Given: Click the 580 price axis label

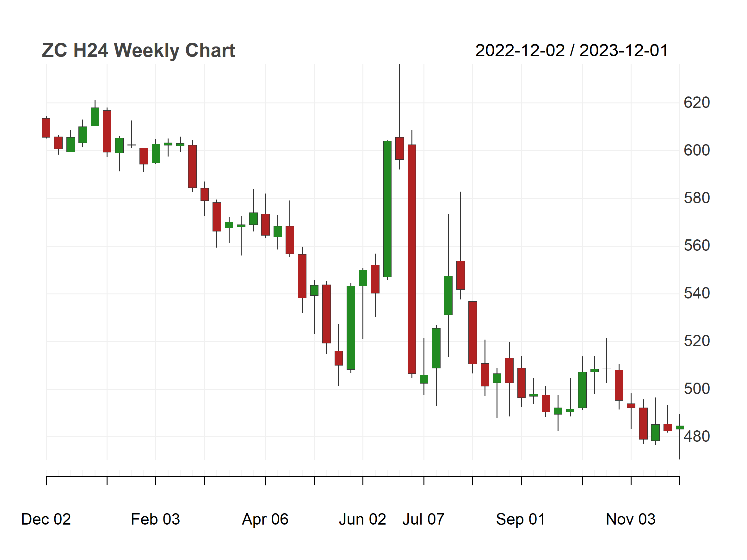Looking at the screenshot, I should (x=697, y=198).
